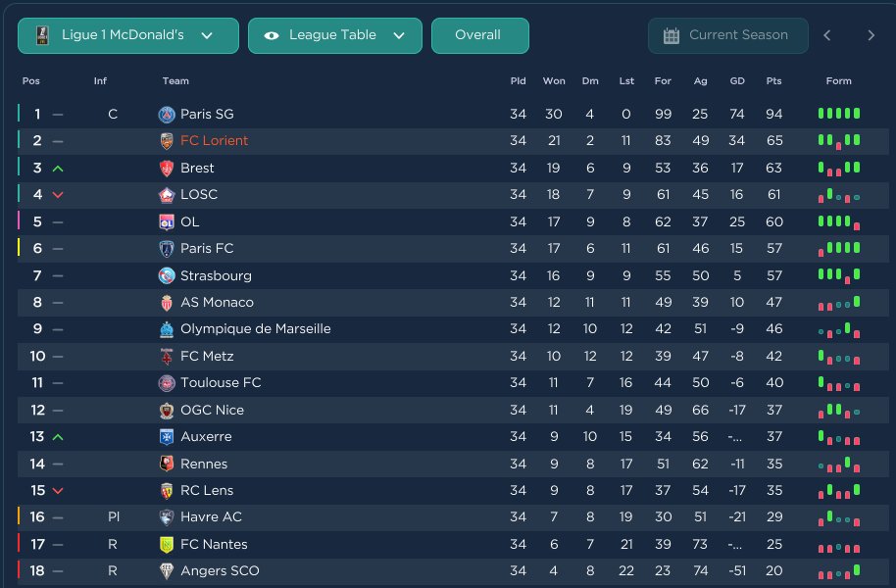
Task: Click the Brest club crest icon
Action: pos(167,169)
